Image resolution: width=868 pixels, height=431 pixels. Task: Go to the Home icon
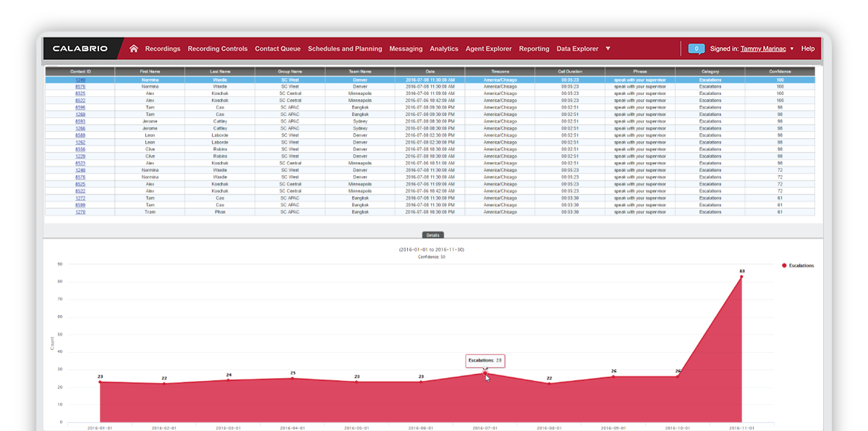(x=134, y=49)
